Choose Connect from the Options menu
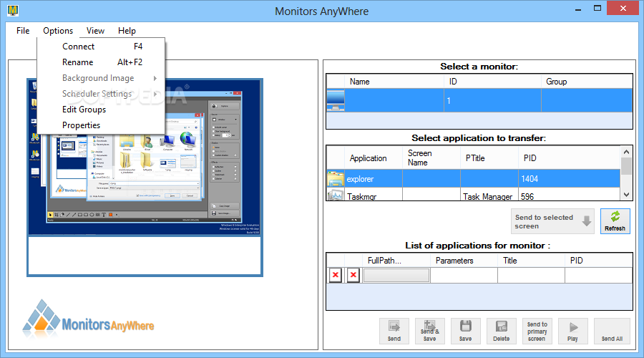The height and width of the screenshot is (358, 644). tap(101, 47)
